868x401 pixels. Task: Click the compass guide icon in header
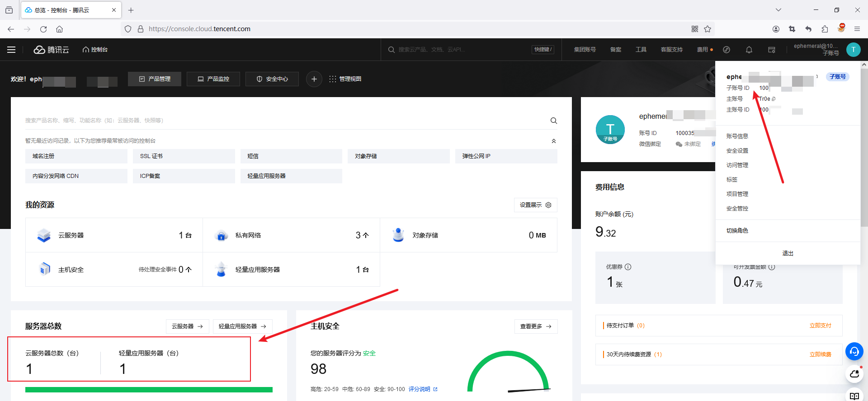point(726,50)
